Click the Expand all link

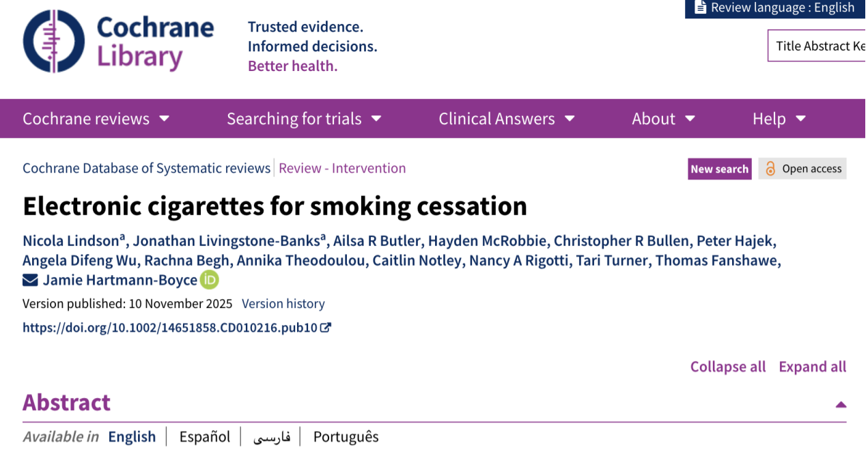point(812,367)
